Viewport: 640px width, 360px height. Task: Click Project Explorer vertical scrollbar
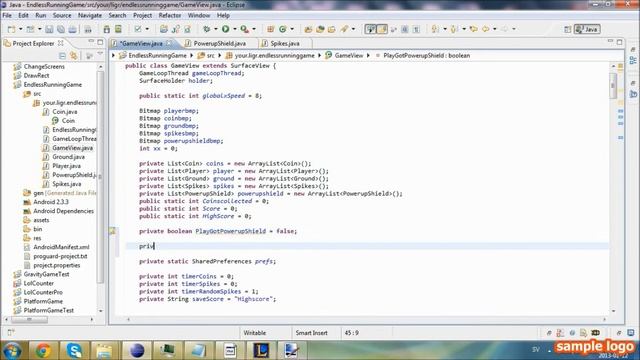(x=100, y=176)
